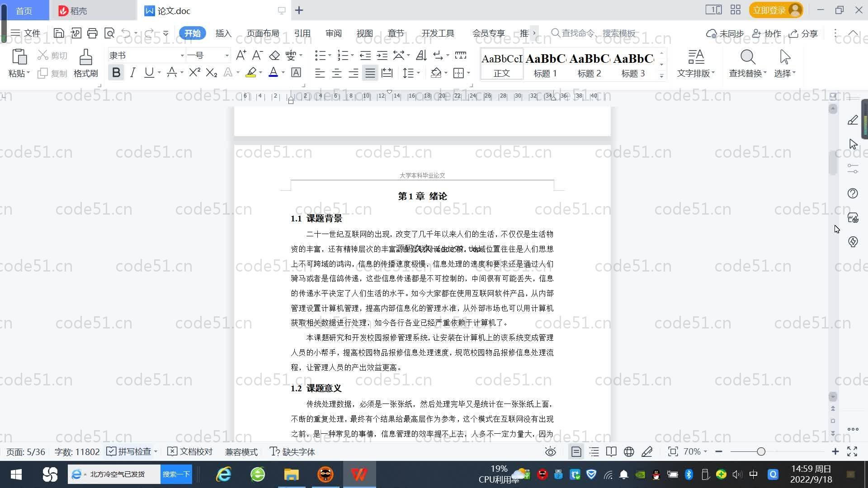This screenshot has width=868, height=488.
Task: Increase font size with A+ icon
Action: (x=241, y=55)
